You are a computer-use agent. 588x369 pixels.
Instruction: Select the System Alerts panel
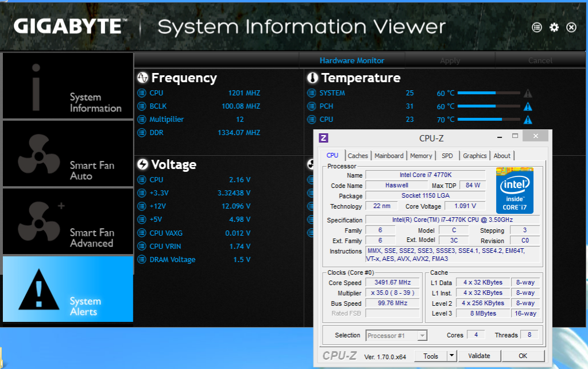point(68,289)
